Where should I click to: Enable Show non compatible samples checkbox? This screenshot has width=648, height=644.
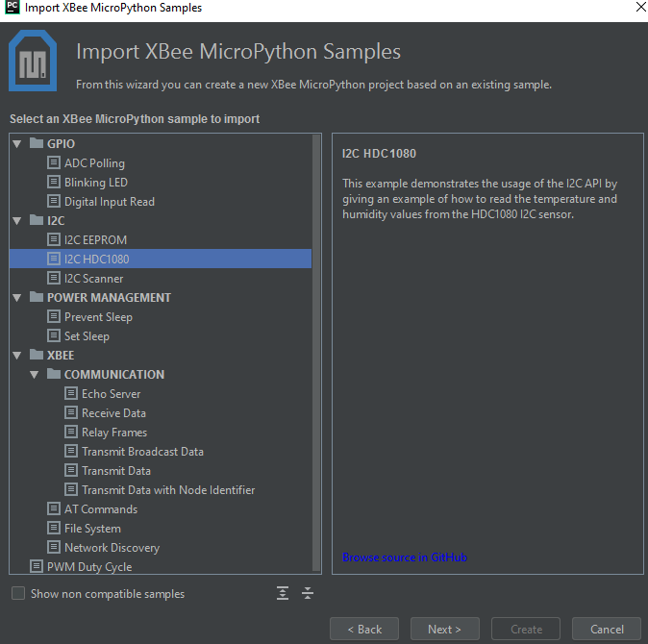pyautogui.click(x=18, y=593)
